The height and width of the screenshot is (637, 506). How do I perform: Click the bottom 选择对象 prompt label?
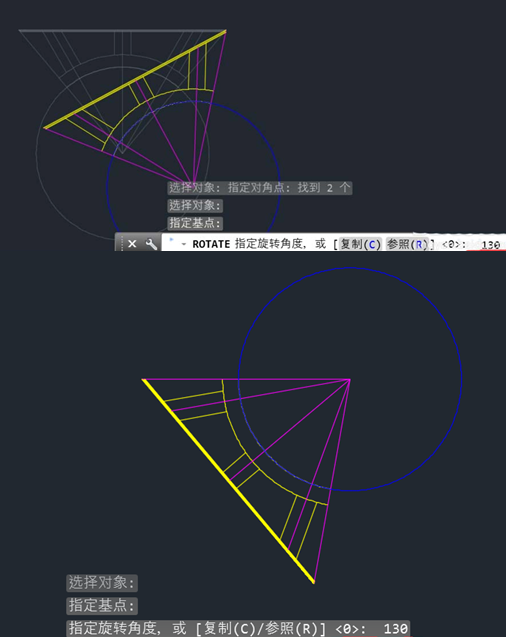coord(102,583)
